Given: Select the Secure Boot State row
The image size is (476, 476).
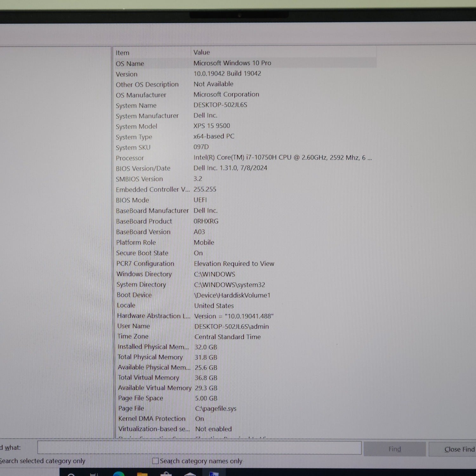Looking at the screenshot, I should point(142,253).
